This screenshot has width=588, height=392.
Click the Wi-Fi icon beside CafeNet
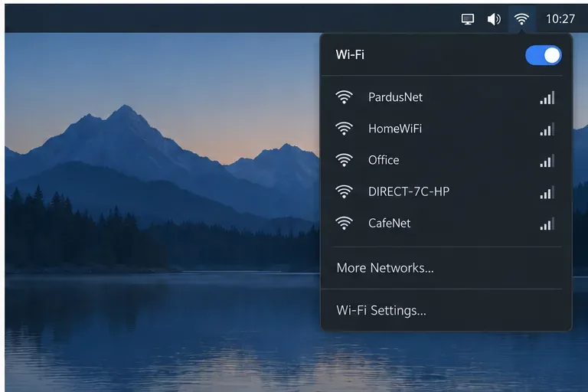(344, 224)
